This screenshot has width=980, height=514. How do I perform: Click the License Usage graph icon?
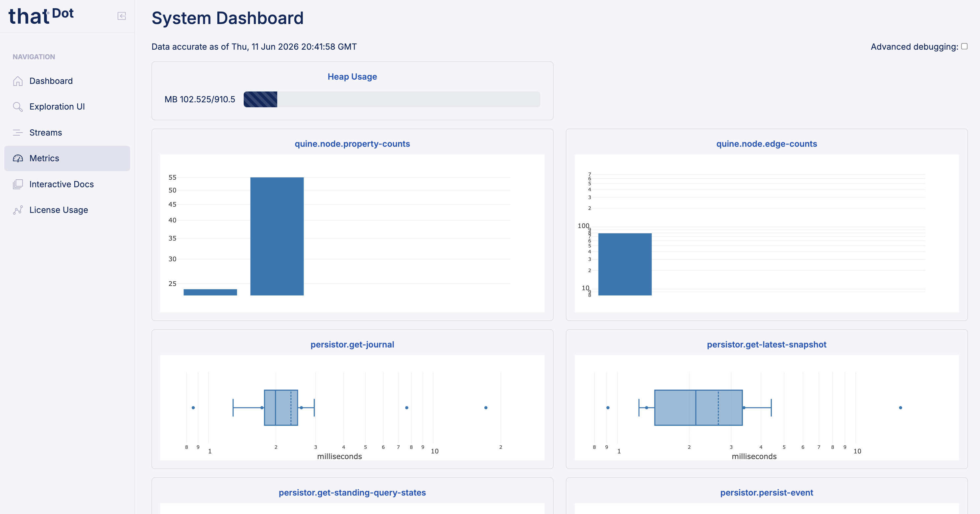(x=18, y=210)
